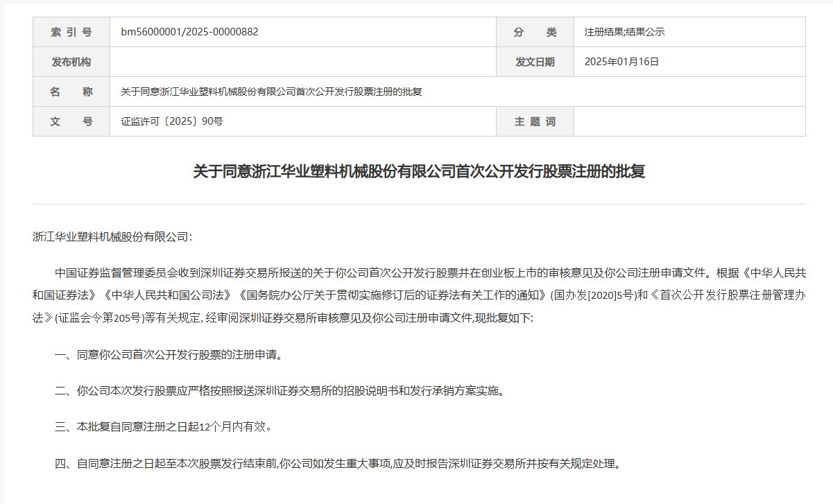The image size is (833, 504).
Task: Click the 分类 label cell
Action: pos(535,32)
